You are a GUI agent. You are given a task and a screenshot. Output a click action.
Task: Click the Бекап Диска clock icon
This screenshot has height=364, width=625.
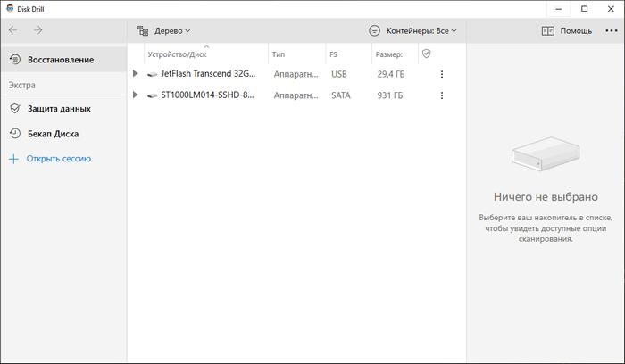tap(15, 134)
